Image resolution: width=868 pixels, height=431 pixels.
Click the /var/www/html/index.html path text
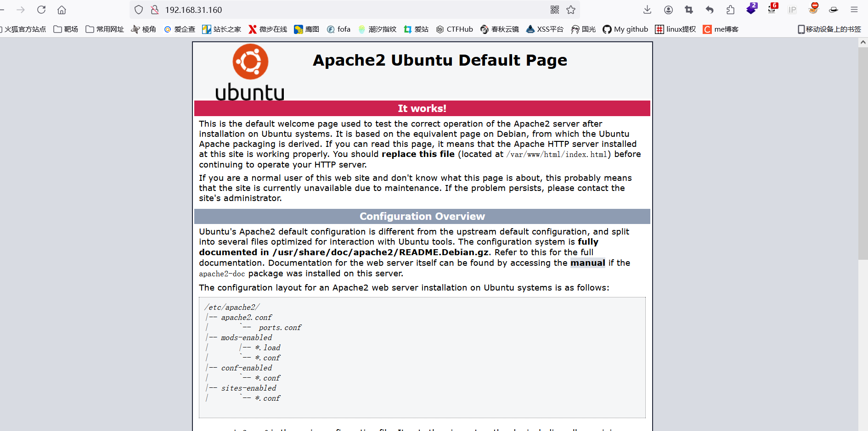pyautogui.click(x=557, y=155)
